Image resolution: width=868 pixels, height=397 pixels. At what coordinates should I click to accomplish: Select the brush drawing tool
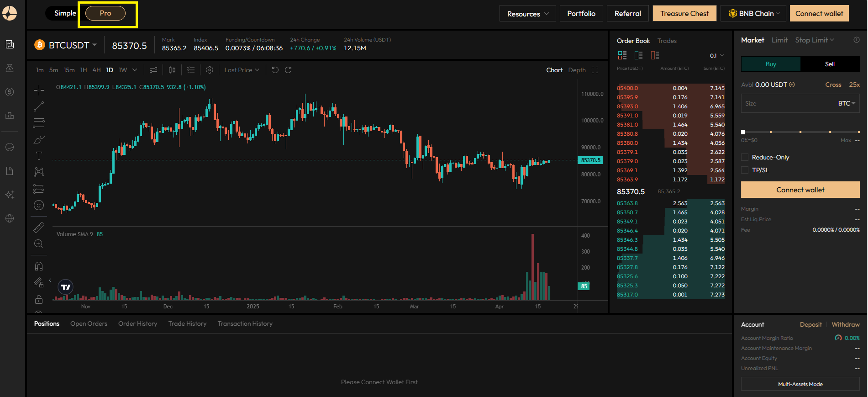[39, 139]
